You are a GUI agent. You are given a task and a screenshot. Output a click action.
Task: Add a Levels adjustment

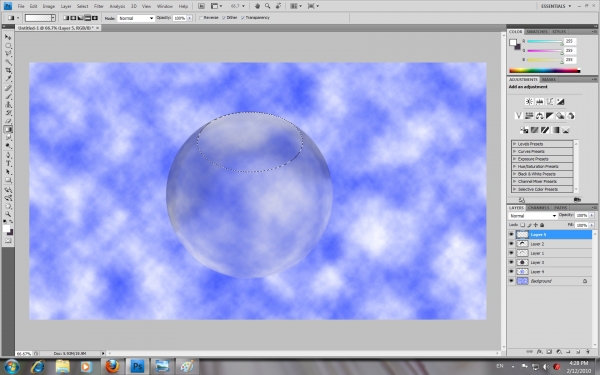(x=540, y=101)
